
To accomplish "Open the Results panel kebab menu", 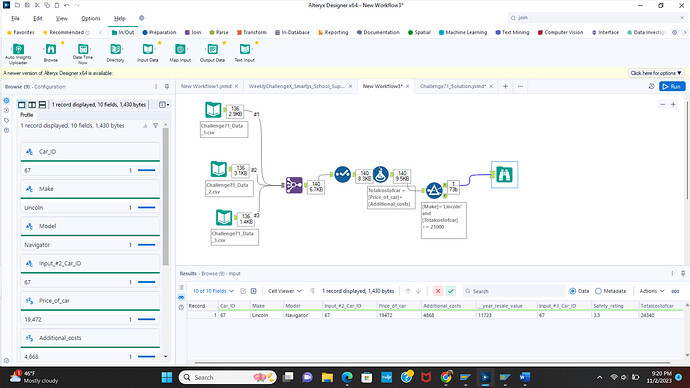I will [x=672, y=274].
